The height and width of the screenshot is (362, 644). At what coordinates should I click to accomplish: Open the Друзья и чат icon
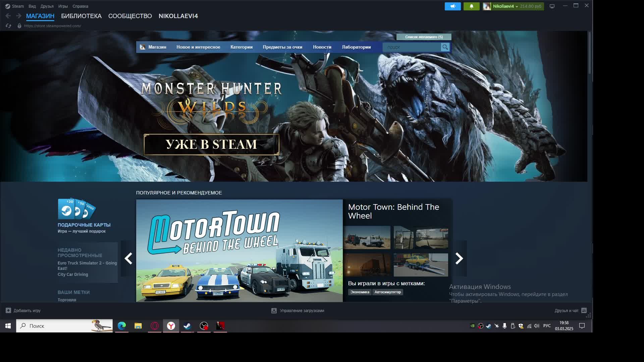point(584,311)
